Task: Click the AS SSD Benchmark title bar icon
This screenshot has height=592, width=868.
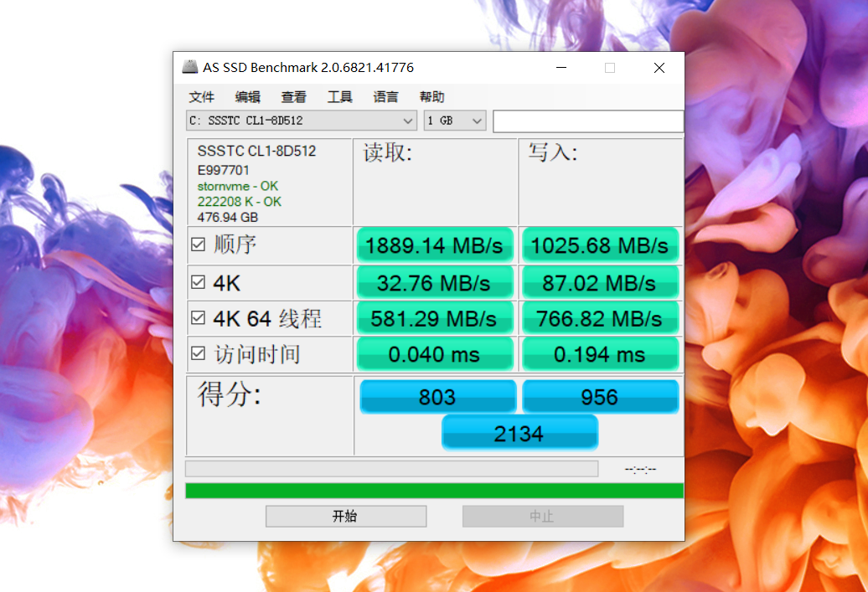Action: [x=189, y=67]
